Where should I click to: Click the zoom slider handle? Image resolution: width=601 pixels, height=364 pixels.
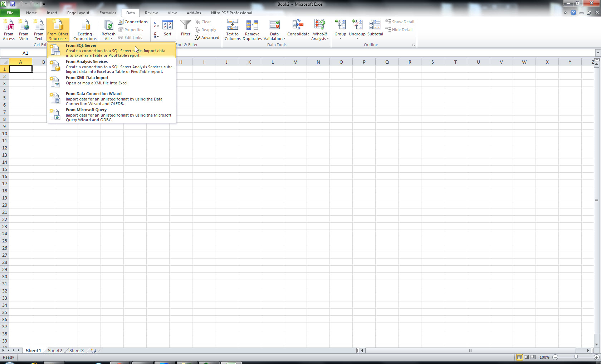(576, 357)
